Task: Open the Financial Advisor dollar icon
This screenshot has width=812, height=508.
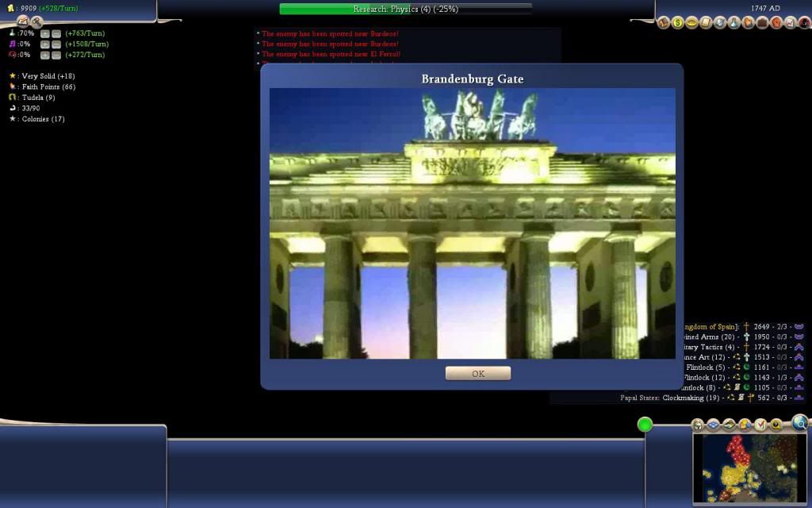Action: pyautogui.click(x=678, y=24)
